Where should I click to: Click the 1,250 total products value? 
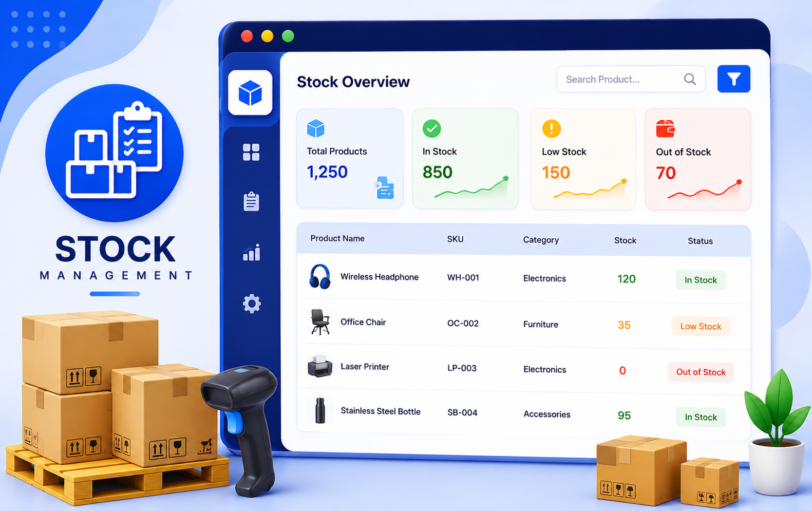[327, 172]
